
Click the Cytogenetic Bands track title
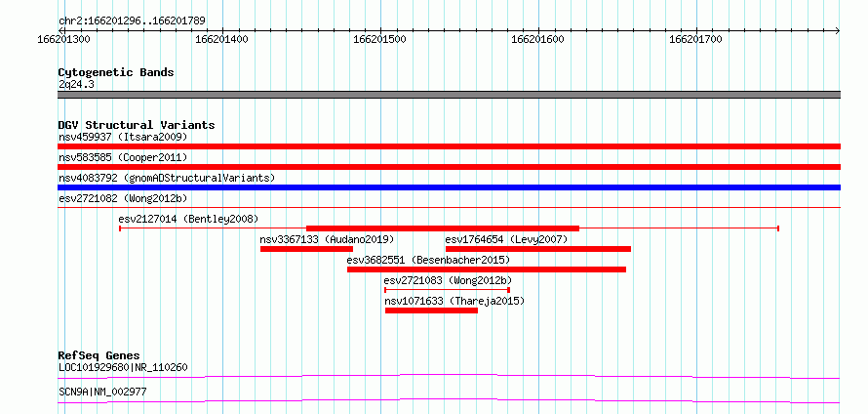coord(116,72)
